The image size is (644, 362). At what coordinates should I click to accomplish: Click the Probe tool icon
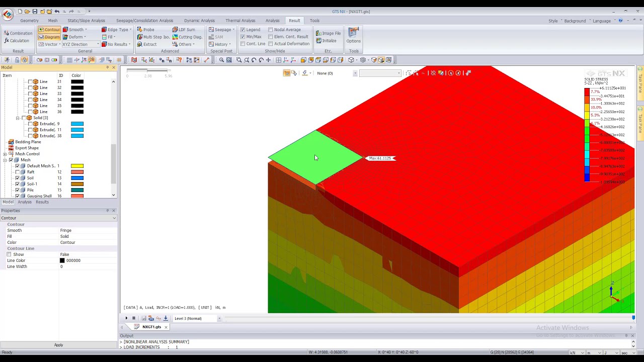(139, 30)
